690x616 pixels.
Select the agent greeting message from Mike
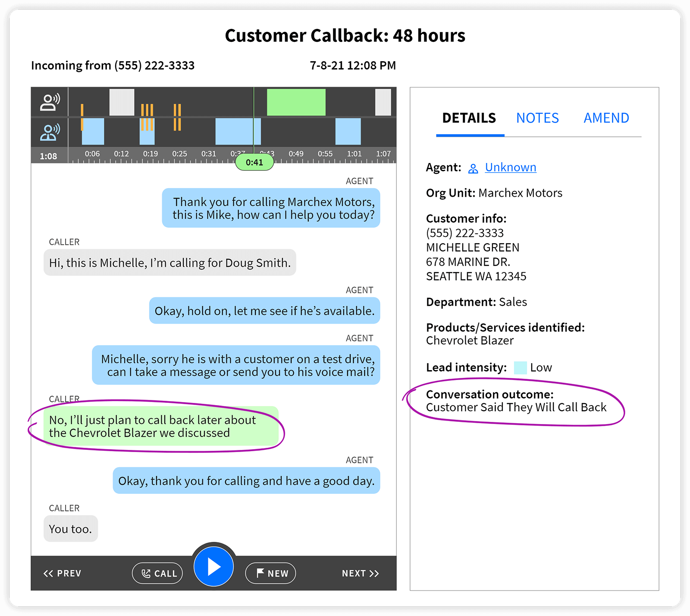pos(271,208)
